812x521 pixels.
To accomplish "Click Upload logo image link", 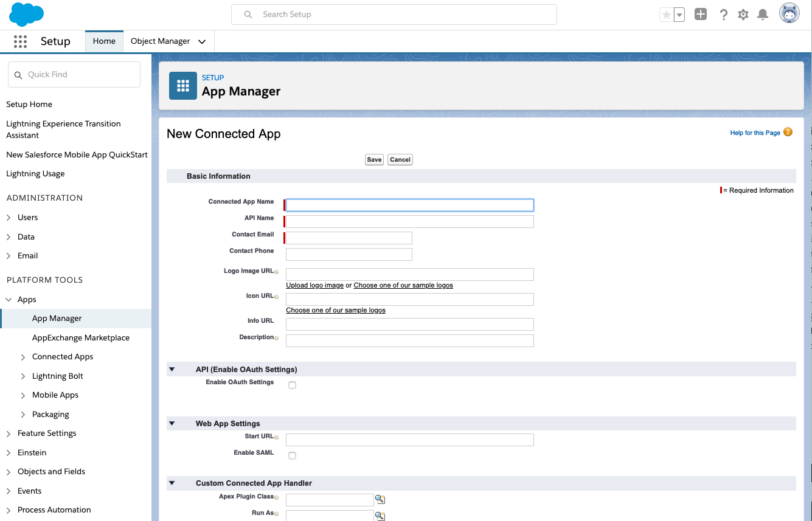I will pyautogui.click(x=315, y=285).
